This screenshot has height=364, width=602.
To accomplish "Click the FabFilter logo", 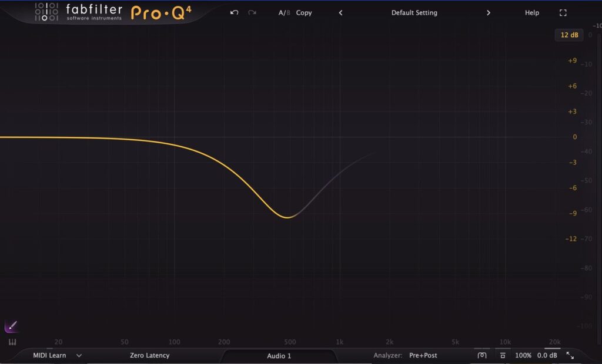I will (78, 12).
